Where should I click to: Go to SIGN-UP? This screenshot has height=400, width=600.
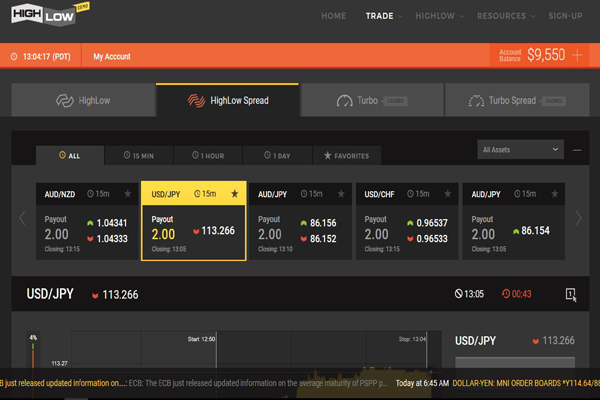click(x=565, y=16)
